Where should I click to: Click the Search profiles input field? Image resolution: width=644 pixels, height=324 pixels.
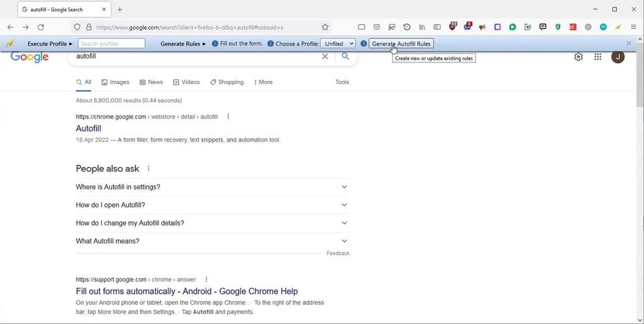pos(111,44)
